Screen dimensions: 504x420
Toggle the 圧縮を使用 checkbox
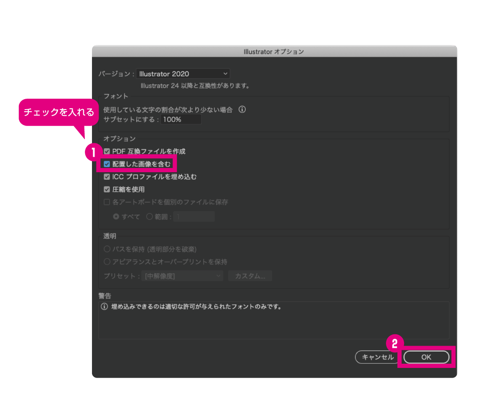click(x=107, y=189)
